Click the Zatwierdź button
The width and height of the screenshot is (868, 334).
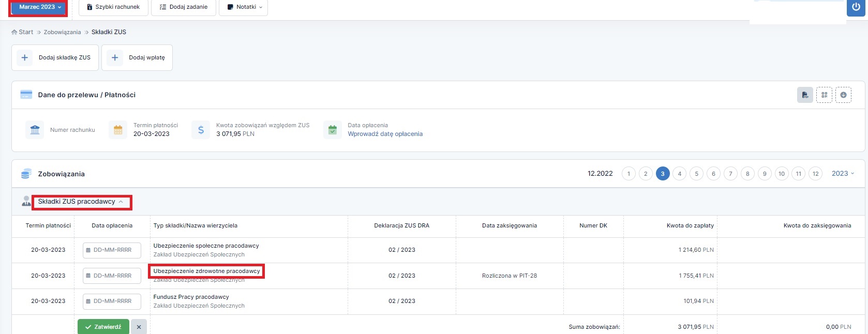(103, 327)
